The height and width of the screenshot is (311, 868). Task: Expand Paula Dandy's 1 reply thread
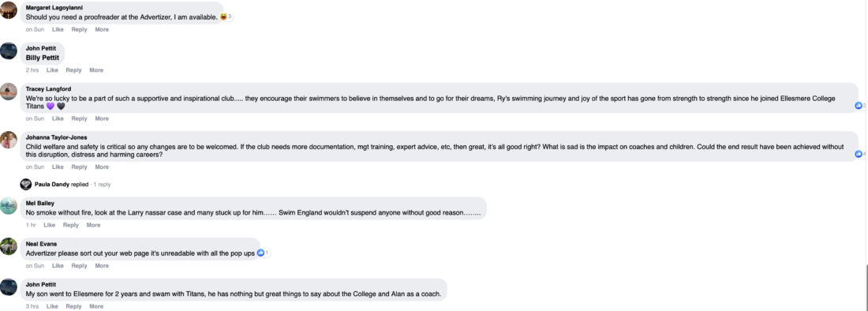point(102,184)
